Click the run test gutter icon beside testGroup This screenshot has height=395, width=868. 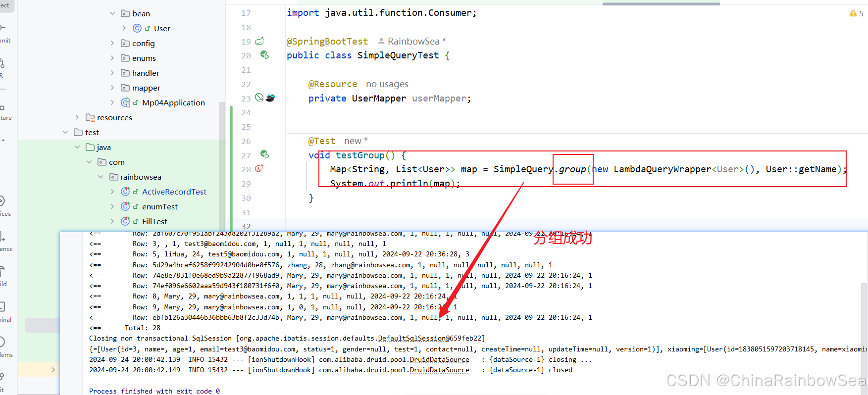[x=264, y=154]
